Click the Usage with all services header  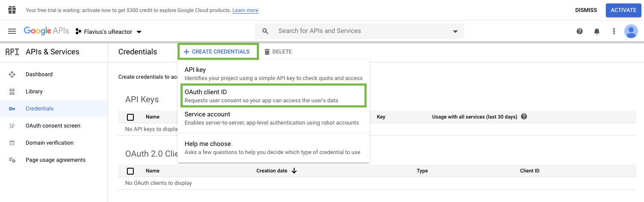point(475,117)
